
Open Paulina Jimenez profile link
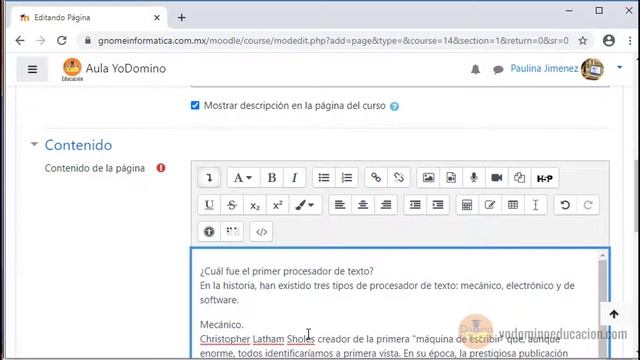point(544,68)
